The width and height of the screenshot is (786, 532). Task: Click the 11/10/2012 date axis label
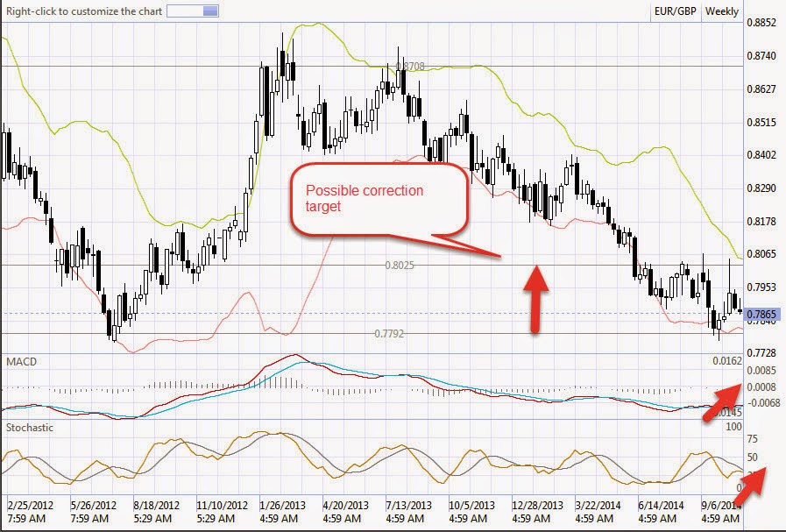coord(222,505)
